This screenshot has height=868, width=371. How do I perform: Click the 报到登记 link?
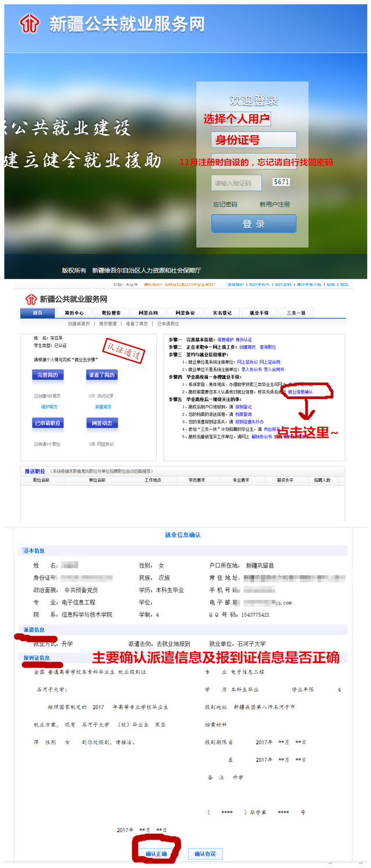[x=244, y=407]
